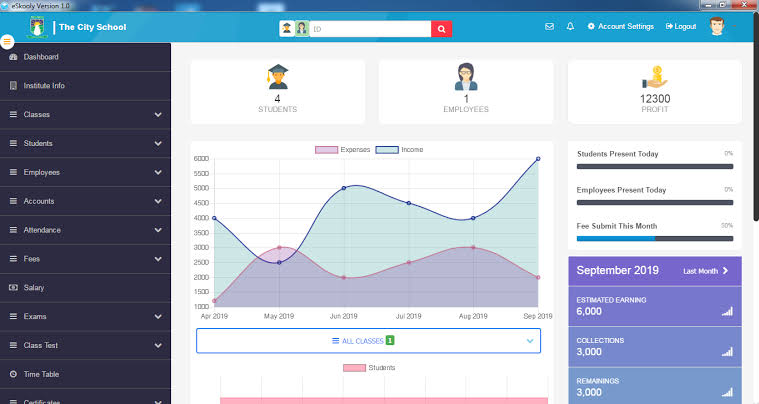Click the user avatar in header

click(716, 26)
